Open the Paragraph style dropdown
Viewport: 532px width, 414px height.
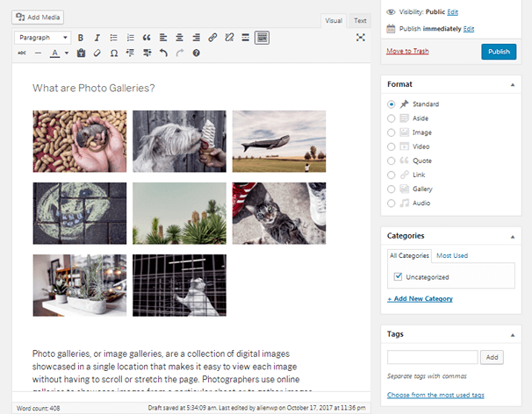(42, 38)
